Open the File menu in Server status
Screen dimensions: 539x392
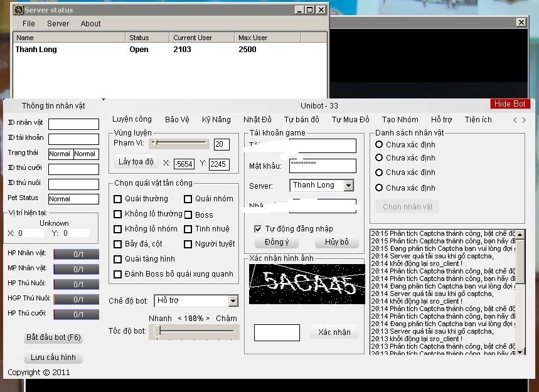coord(28,24)
